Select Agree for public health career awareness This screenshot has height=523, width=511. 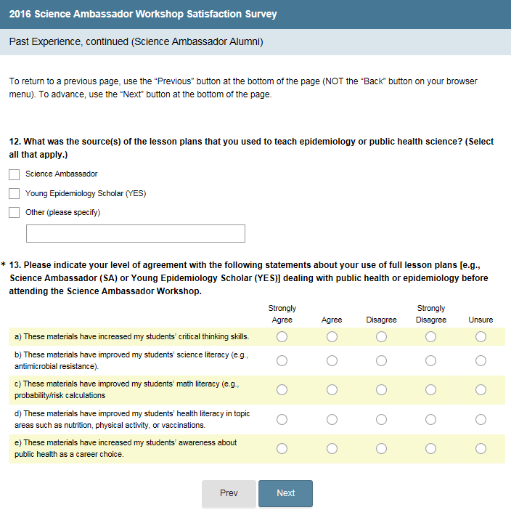pyautogui.click(x=332, y=449)
